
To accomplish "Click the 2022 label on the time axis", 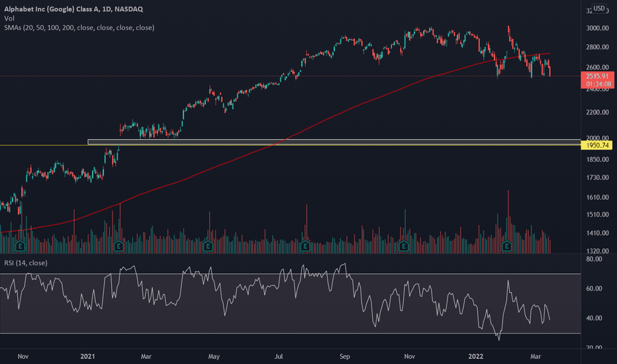I will click(x=475, y=356).
